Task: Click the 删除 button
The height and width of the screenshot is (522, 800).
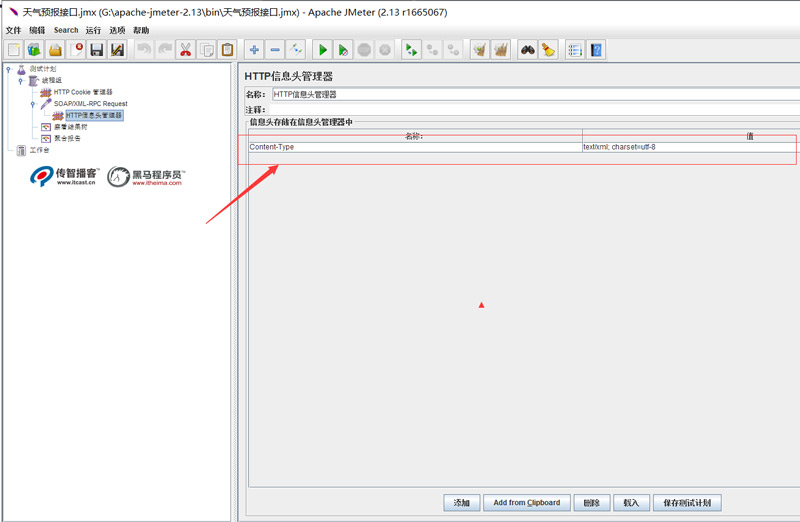Action: click(x=591, y=503)
